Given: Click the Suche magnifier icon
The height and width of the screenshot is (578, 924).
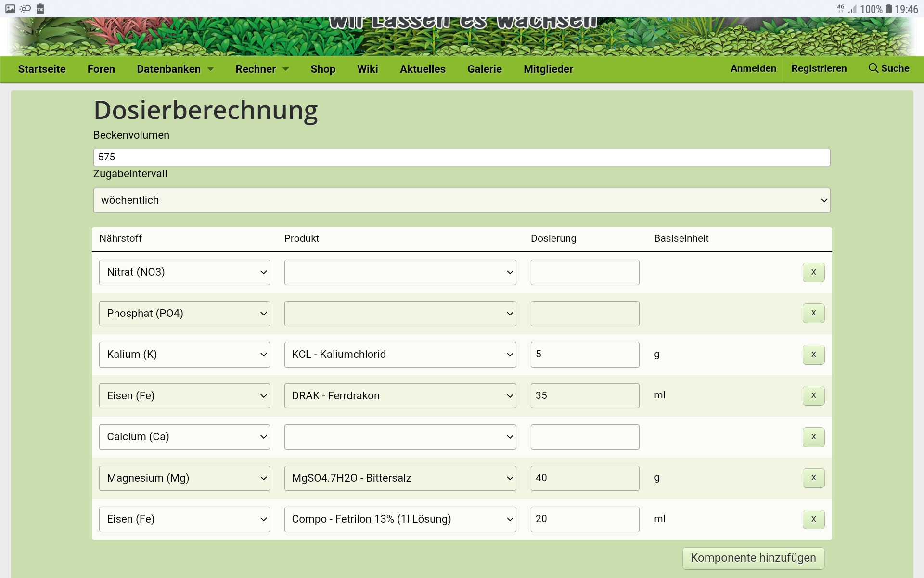Looking at the screenshot, I should click(873, 68).
